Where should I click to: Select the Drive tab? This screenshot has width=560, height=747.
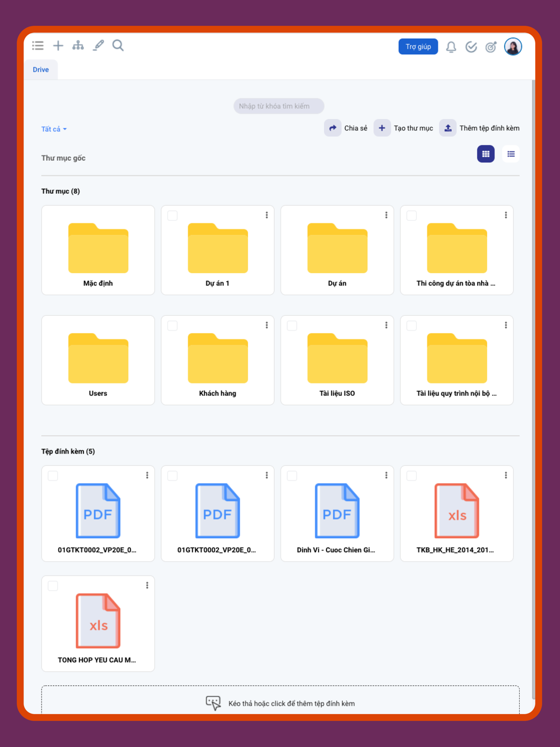tap(41, 69)
